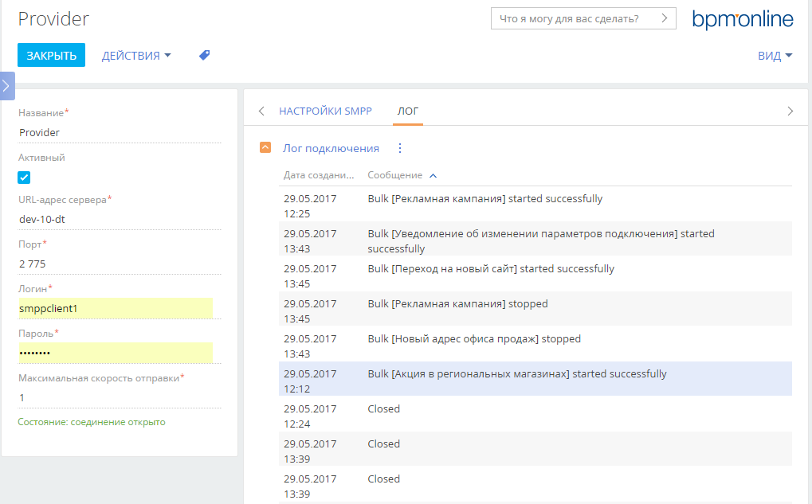The height and width of the screenshot is (504, 812).
Task: Select the Акция в региональных магазинах log row
Action: point(535,379)
